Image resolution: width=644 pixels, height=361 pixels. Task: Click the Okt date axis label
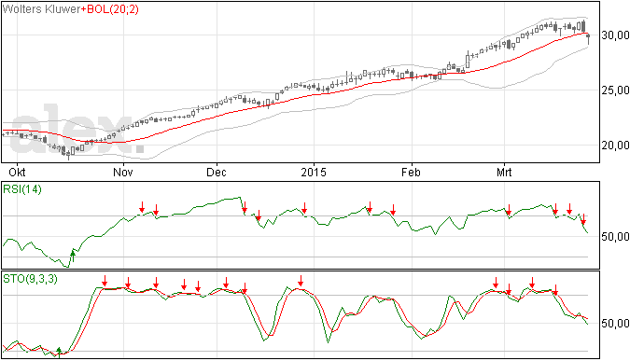17,172
